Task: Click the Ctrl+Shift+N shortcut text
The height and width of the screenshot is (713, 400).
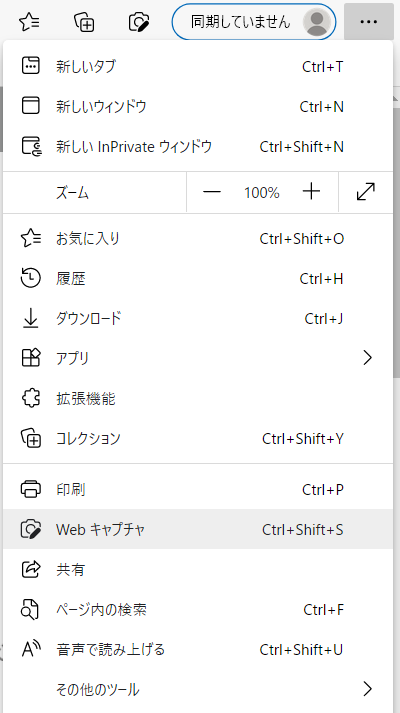Action: (301, 147)
